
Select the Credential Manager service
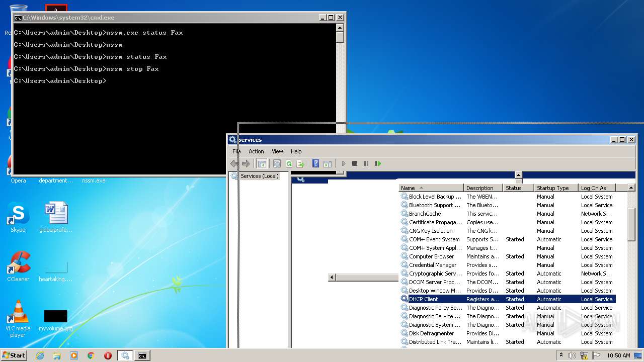[508, 265]
